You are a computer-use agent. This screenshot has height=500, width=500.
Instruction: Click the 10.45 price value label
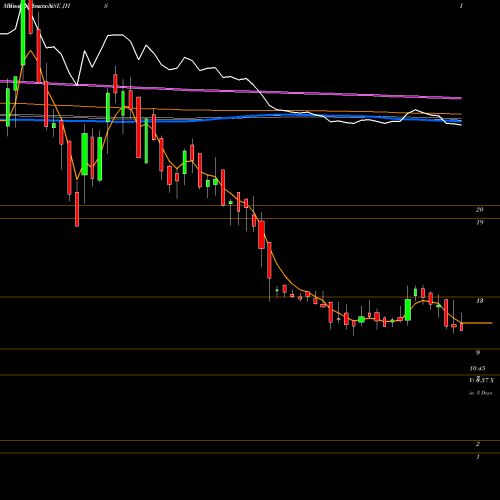(x=477, y=369)
